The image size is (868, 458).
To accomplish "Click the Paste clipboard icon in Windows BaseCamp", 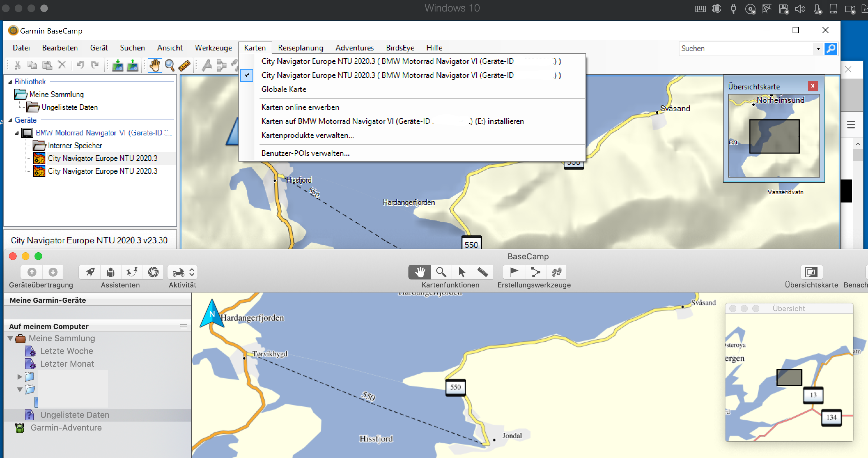I will pyautogui.click(x=47, y=65).
